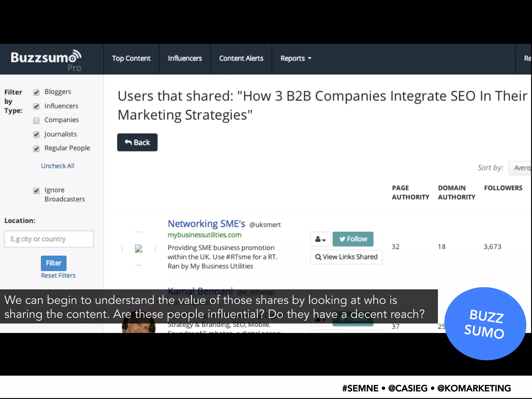Open the Sort by dropdown

[x=520, y=168]
